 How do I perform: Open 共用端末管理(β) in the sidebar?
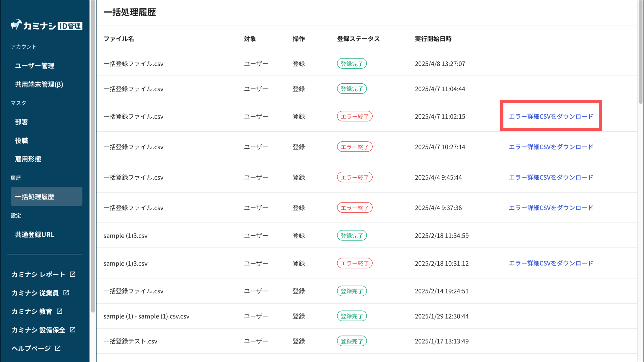pos(39,84)
